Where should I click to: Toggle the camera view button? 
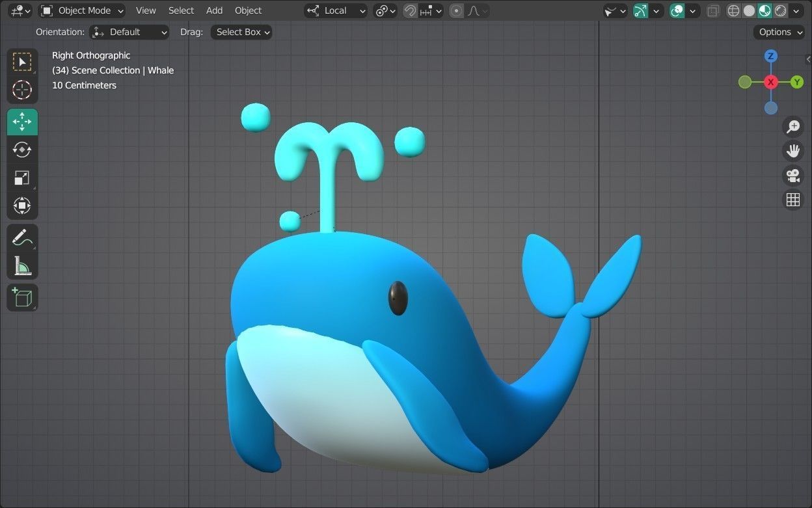pyautogui.click(x=792, y=176)
